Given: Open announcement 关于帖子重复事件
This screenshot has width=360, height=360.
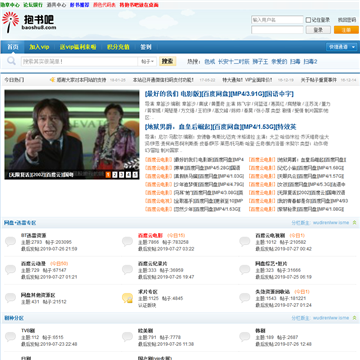Looking at the screenshot, I should click(319, 80).
